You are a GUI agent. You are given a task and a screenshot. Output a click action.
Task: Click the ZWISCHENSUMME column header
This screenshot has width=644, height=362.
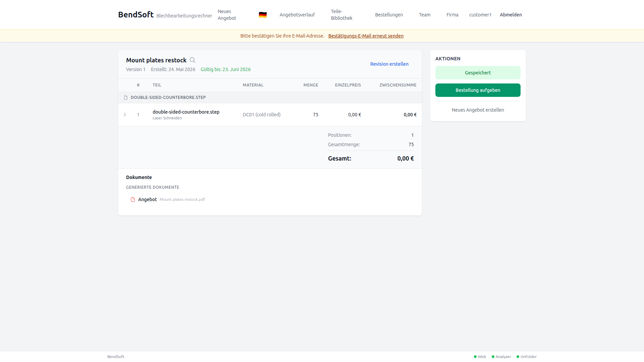[398, 85]
